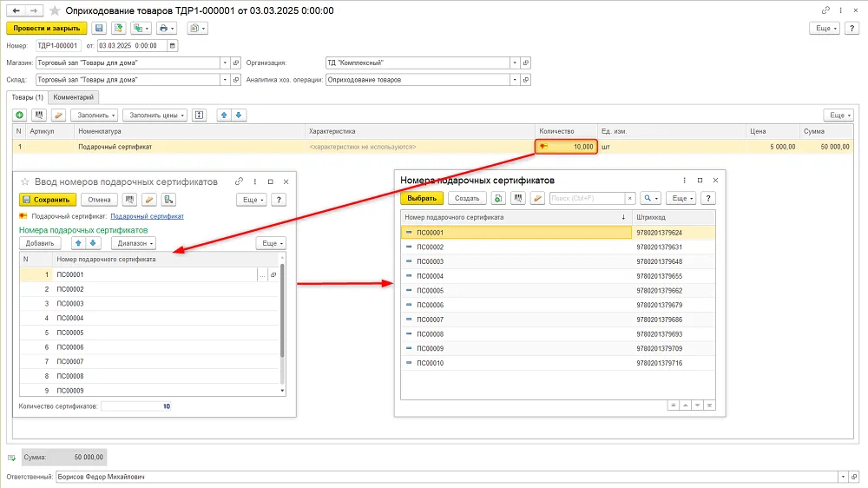Viewport: 868px width, 488px height.
Task: Expand the Склад dropdown list
Action: pos(225,80)
